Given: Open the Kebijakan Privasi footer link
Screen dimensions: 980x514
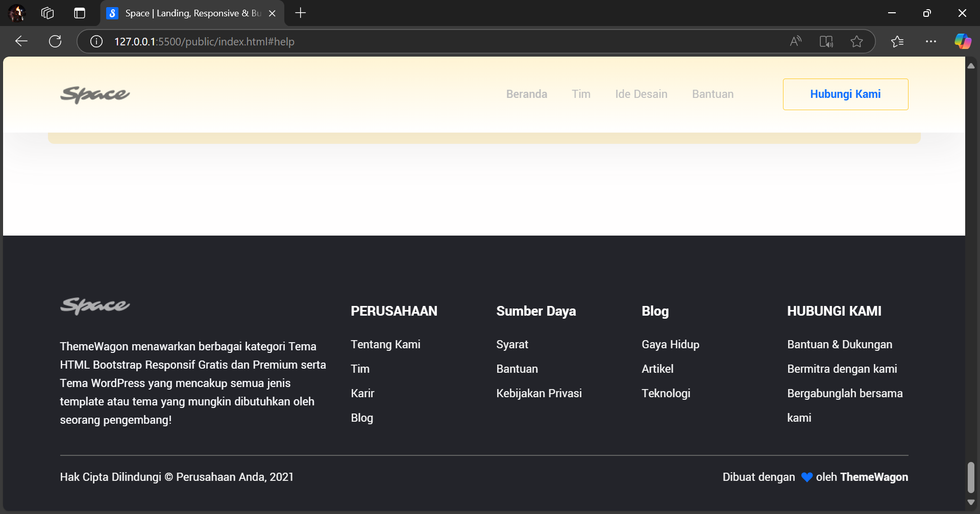Looking at the screenshot, I should (x=538, y=393).
